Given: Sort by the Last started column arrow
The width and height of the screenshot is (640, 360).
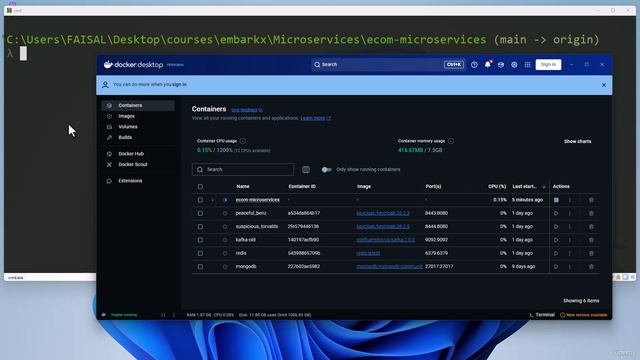Looking at the screenshot, I should (x=544, y=187).
